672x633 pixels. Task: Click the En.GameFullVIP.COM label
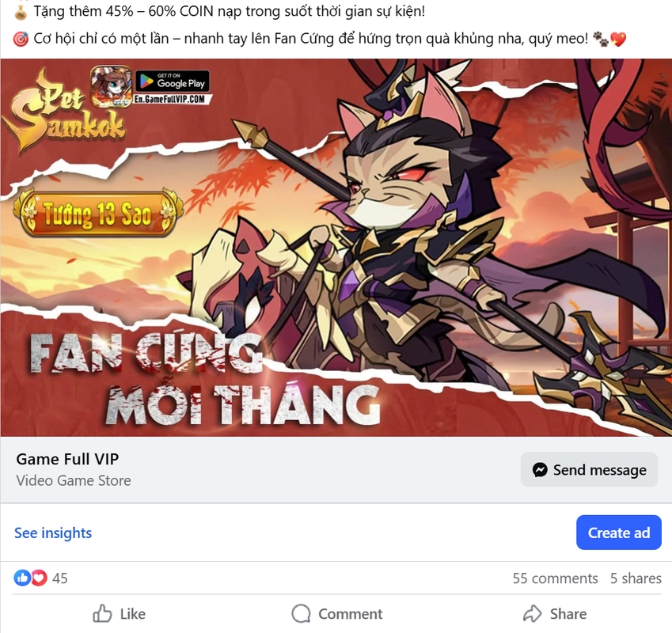tap(170, 100)
